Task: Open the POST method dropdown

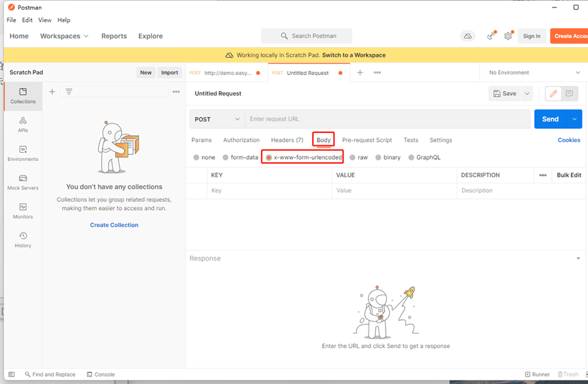Action: point(217,119)
